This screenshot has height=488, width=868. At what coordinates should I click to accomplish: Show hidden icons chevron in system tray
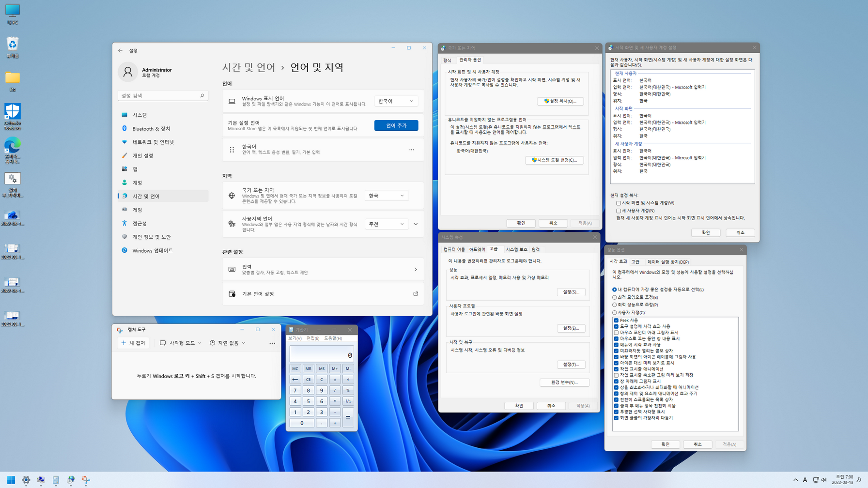coord(795,480)
